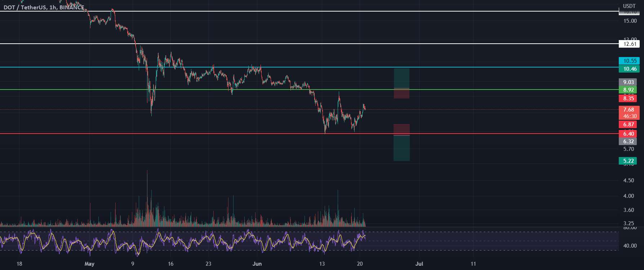
Task: Click the red 8.35 price label
Action: click(x=628, y=99)
